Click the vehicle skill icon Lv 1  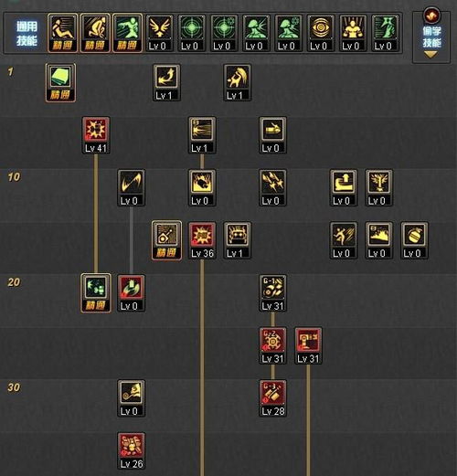[238, 240]
